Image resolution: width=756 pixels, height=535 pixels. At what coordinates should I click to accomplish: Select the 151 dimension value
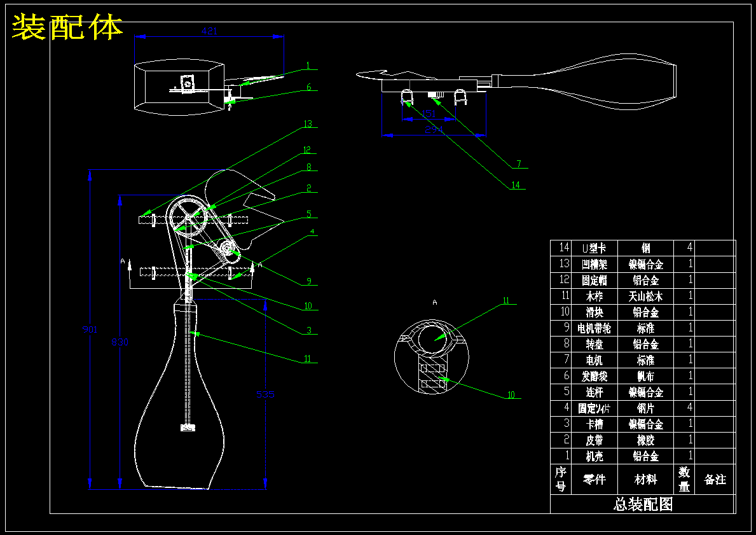[x=429, y=114]
